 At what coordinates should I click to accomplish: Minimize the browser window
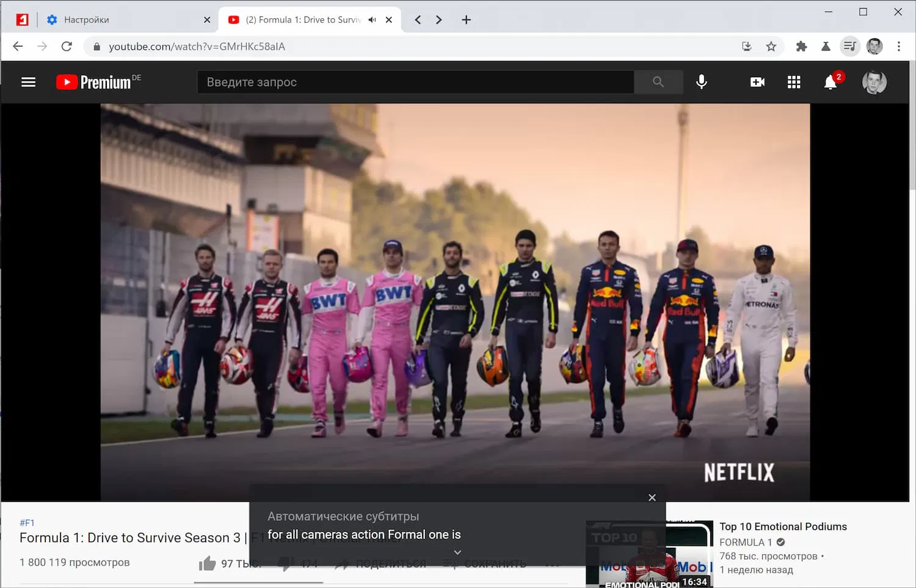click(x=829, y=12)
